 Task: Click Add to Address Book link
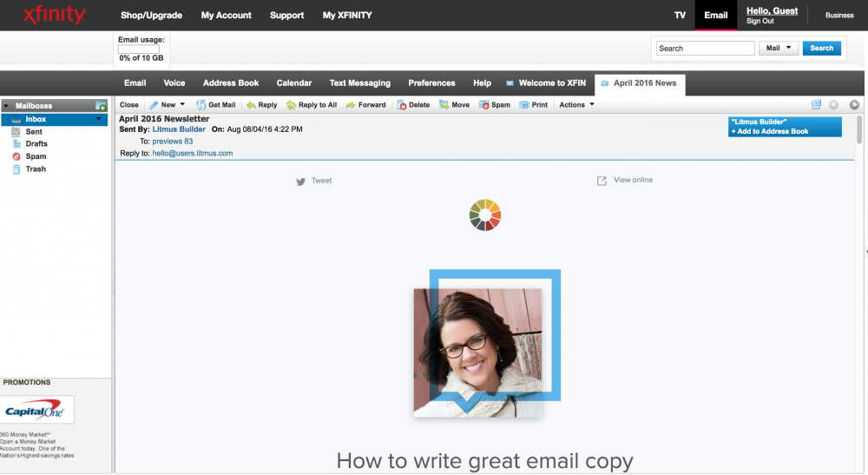point(770,131)
